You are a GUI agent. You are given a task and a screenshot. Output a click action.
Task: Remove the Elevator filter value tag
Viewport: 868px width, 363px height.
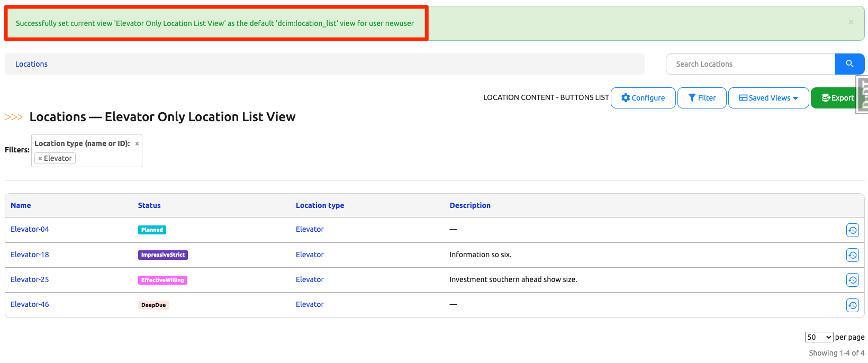(x=40, y=159)
